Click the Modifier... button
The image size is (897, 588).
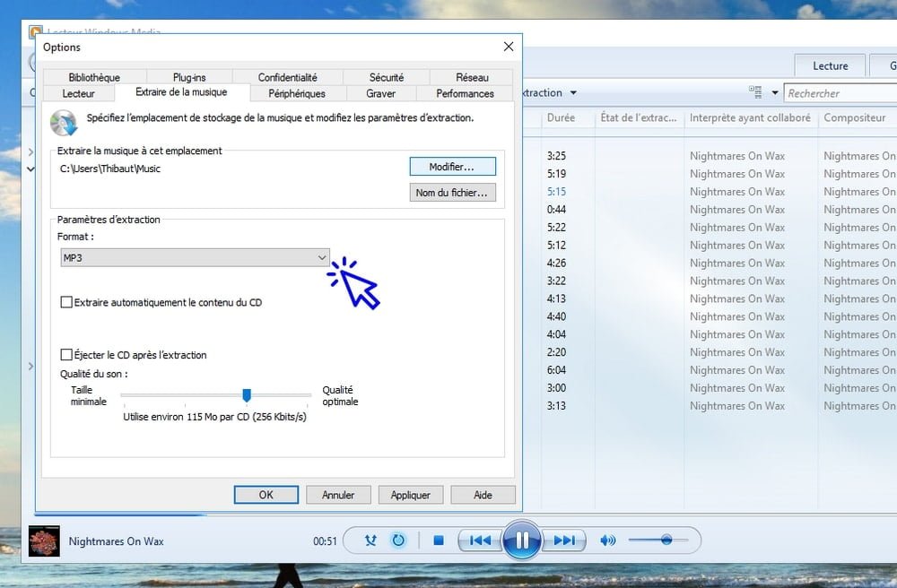pos(452,167)
